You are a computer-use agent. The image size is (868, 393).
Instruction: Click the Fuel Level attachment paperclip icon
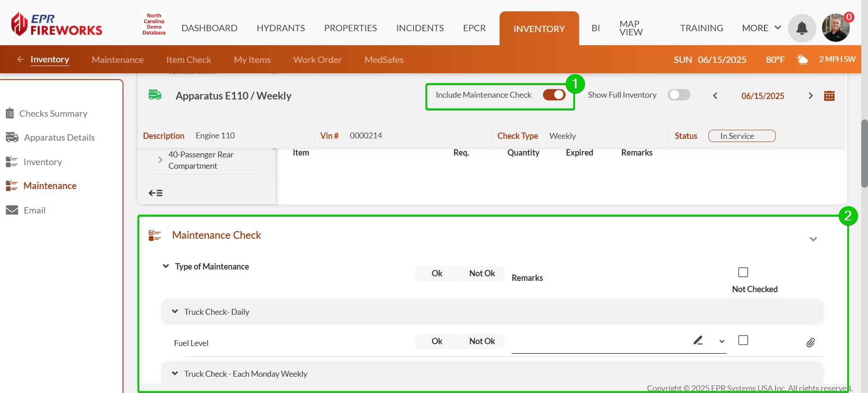(x=811, y=343)
